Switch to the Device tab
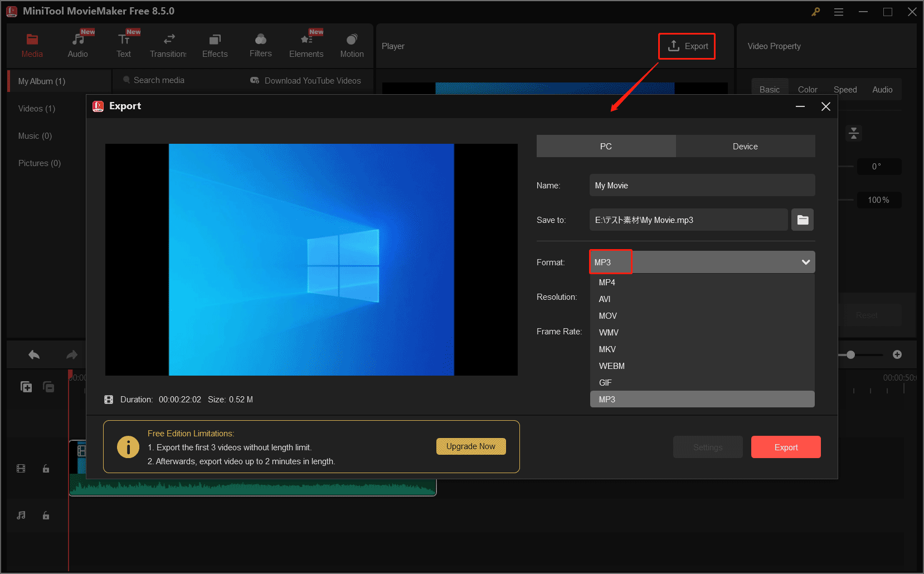The height and width of the screenshot is (574, 924). (745, 146)
